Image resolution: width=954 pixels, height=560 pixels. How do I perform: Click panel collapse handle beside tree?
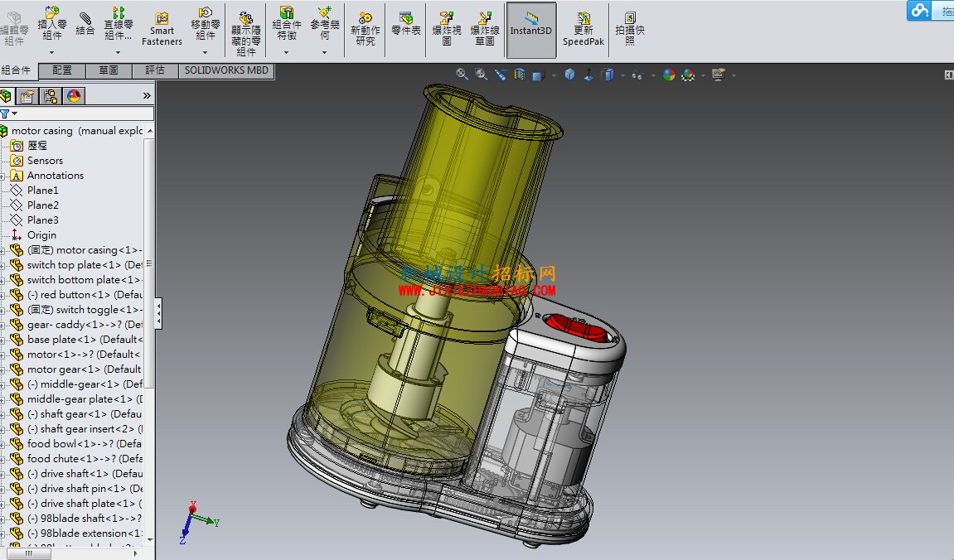pyautogui.click(x=159, y=313)
